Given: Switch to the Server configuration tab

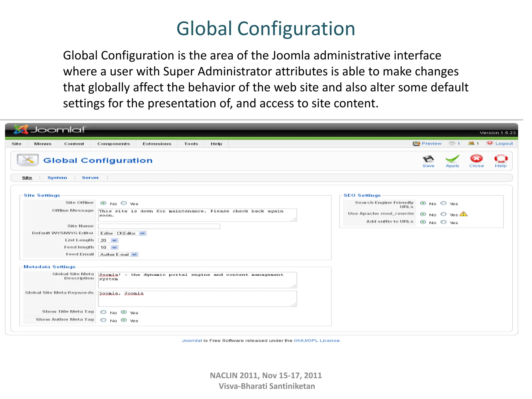Looking at the screenshot, I should 90,178.
